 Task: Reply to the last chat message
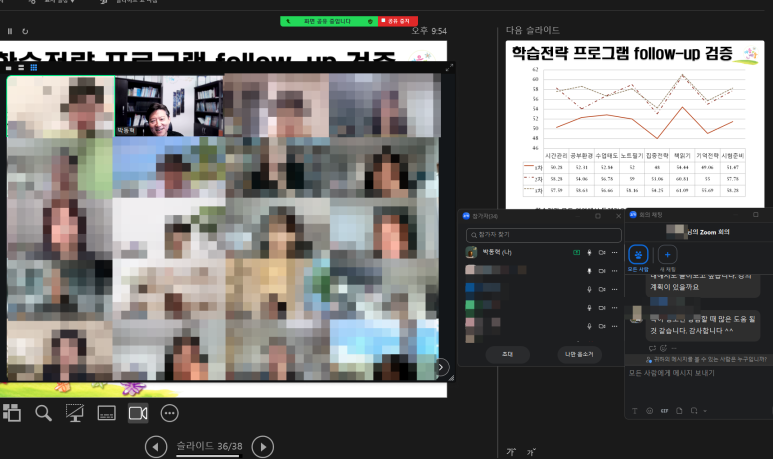click(x=652, y=348)
